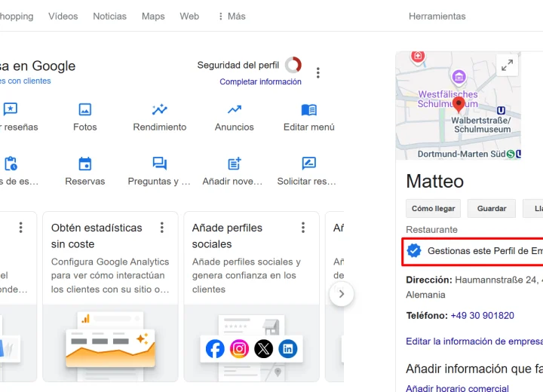Switch to the Shopping tab
This screenshot has width=543, height=392.
(17, 17)
